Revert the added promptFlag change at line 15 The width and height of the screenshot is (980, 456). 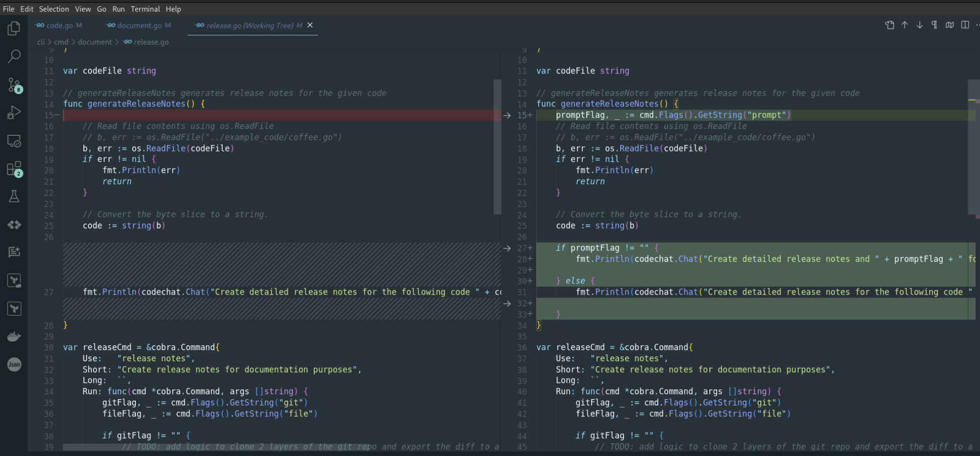(x=507, y=115)
